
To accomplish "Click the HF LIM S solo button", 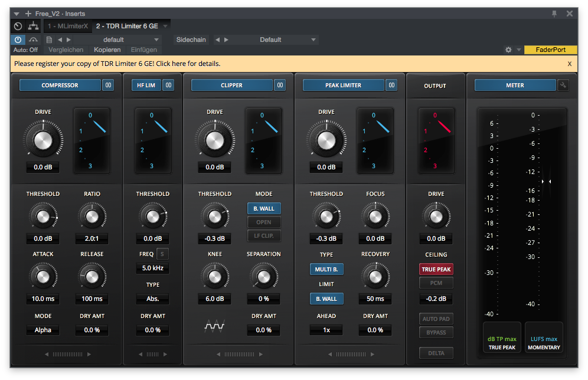I will point(162,254).
